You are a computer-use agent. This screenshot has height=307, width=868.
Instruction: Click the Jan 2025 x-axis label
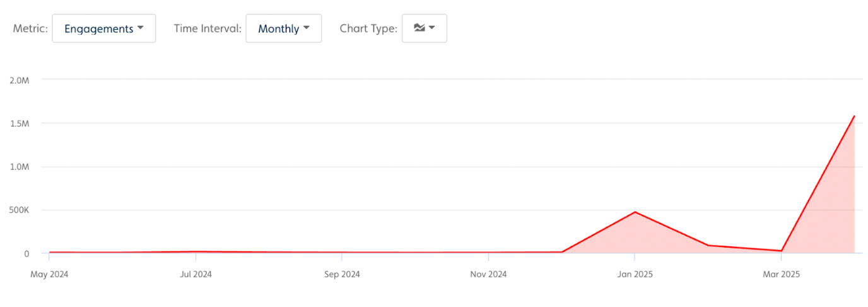tap(635, 274)
